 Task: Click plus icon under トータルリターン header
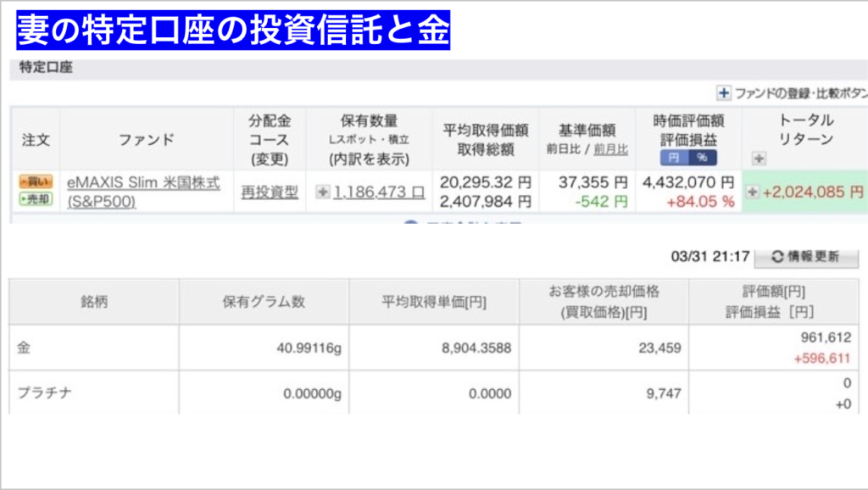pyautogui.click(x=759, y=159)
